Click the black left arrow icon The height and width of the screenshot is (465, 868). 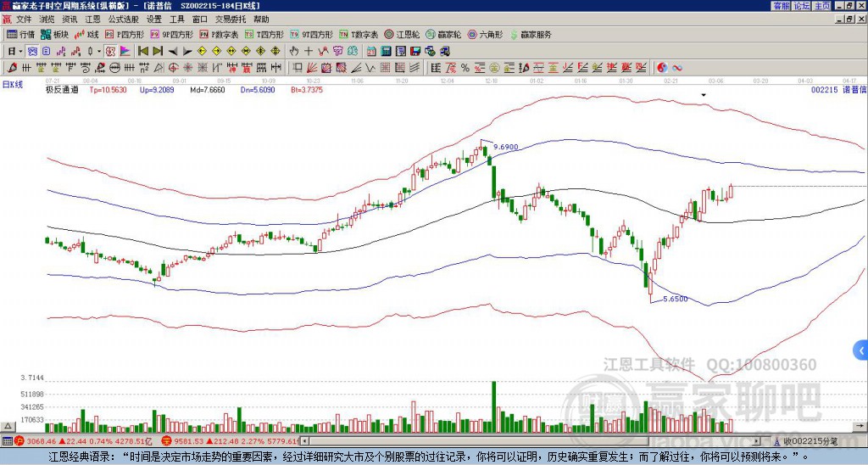(x=173, y=52)
